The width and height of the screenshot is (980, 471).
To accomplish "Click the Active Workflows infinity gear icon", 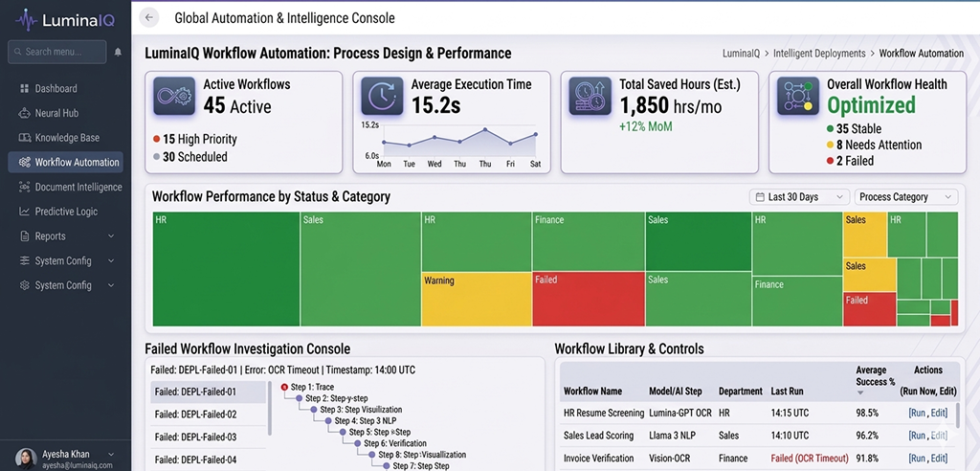I will point(176,97).
